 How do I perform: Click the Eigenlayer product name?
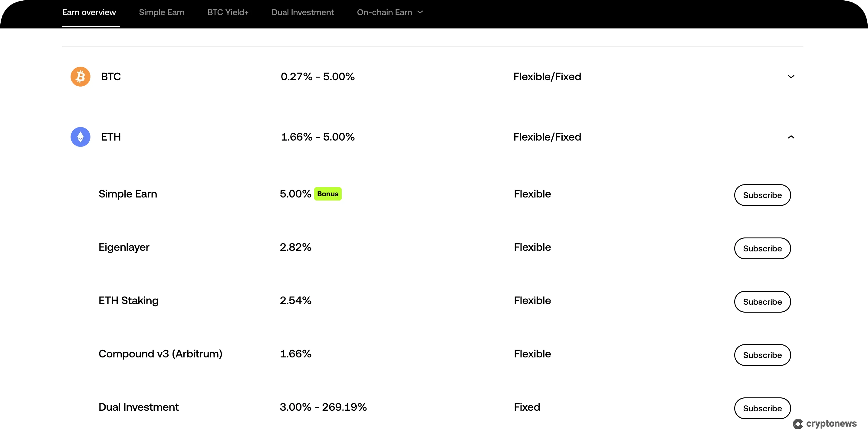(x=124, y=247)
